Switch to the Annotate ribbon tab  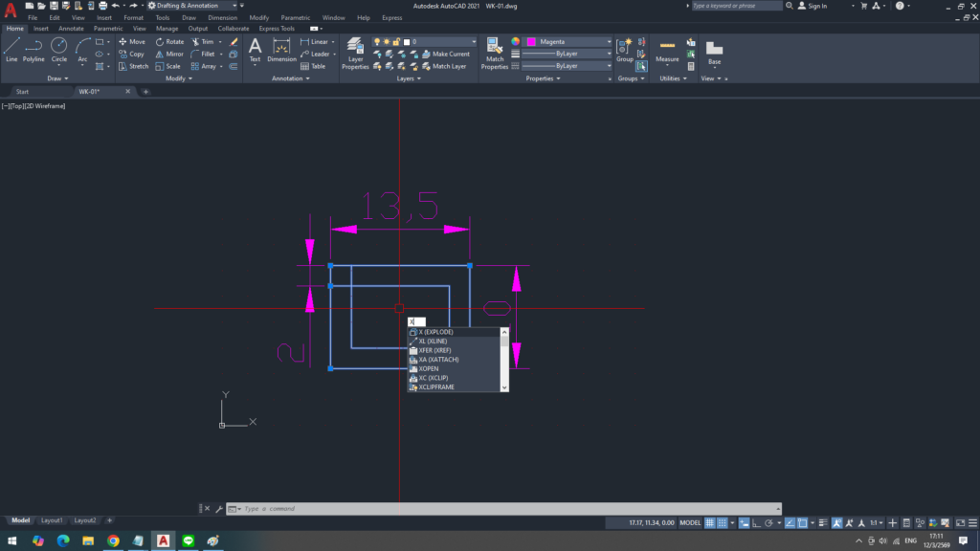click(71, 29)
